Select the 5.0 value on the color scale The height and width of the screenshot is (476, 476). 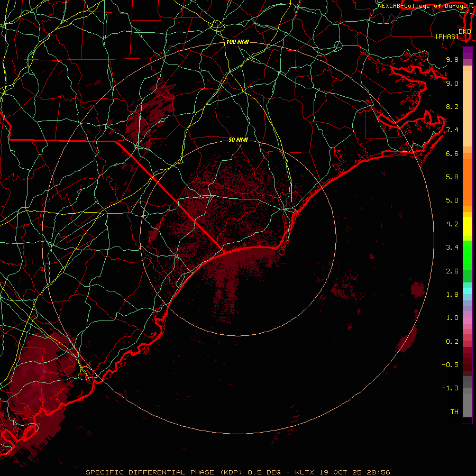click(452, 200)
